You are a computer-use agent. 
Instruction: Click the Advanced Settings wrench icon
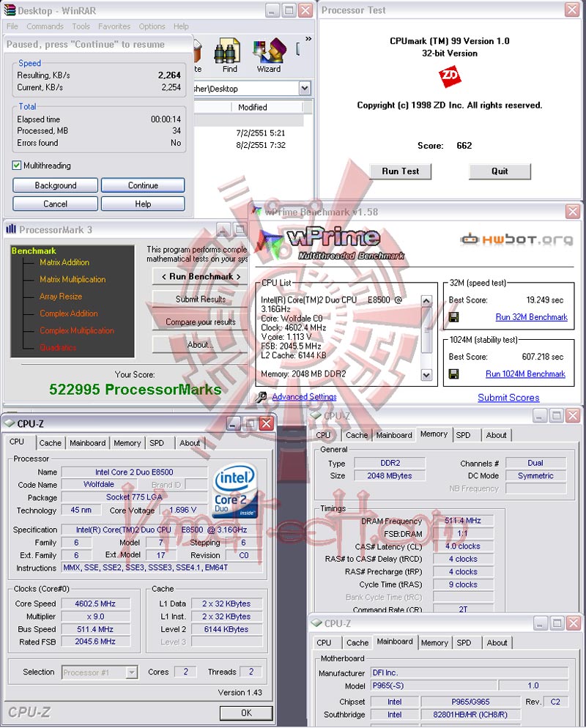point(262,397)
